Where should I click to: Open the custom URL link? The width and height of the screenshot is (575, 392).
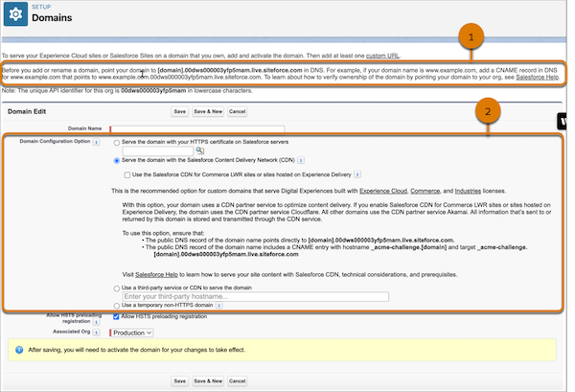(382, 56)
